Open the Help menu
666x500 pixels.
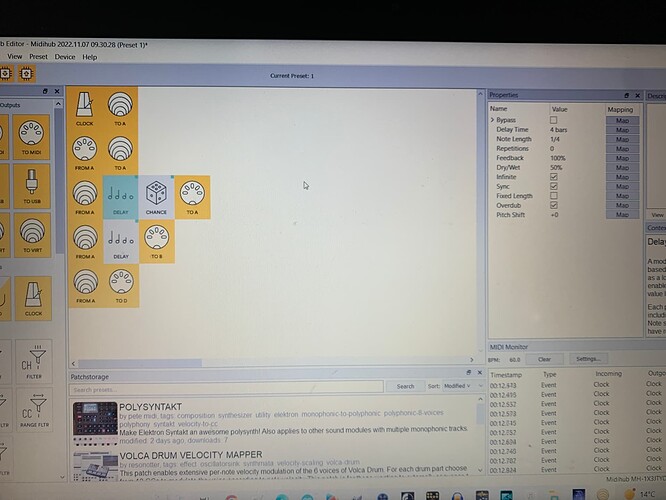(x=89, y=57)
